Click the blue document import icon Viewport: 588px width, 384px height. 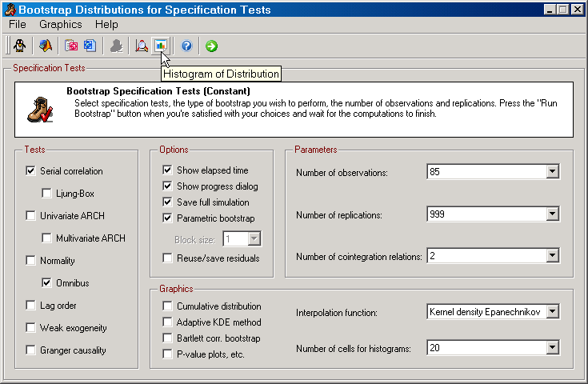point(90,46)
